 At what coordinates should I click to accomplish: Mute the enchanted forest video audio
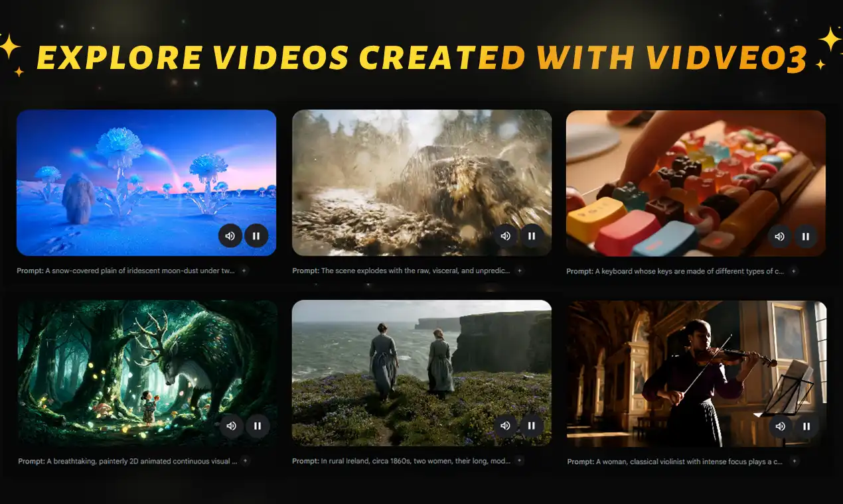click(231, 426)
